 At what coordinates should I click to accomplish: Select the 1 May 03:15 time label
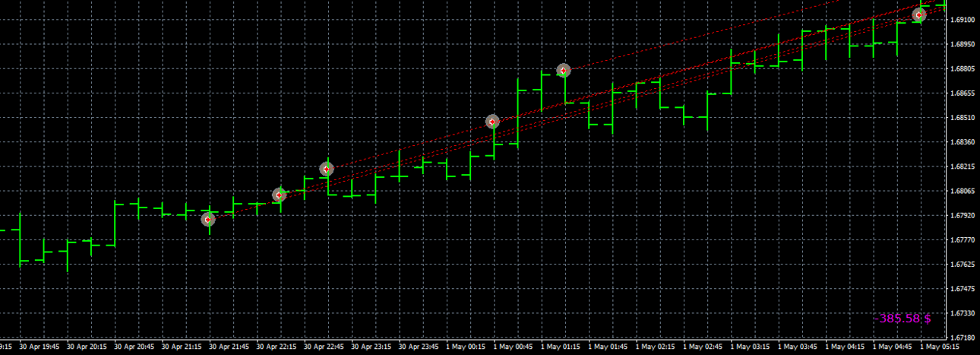pyautogui.click(x=751, y=347)
